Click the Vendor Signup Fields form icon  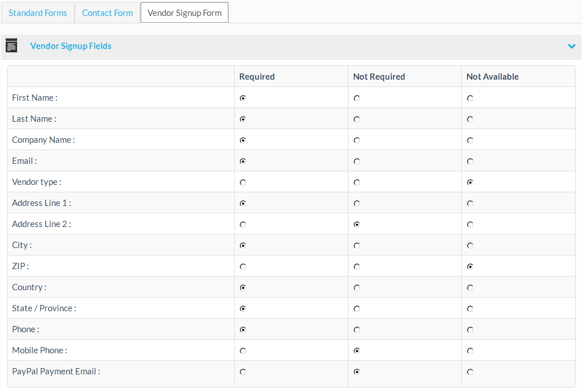click(11, 46)
